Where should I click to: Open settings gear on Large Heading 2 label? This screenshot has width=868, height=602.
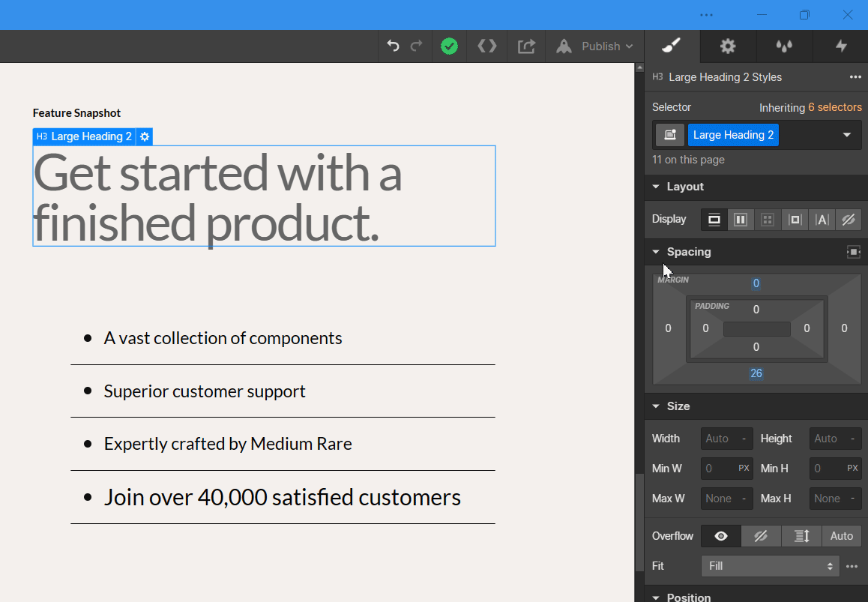pyautogui.click(x=145, y=136)
